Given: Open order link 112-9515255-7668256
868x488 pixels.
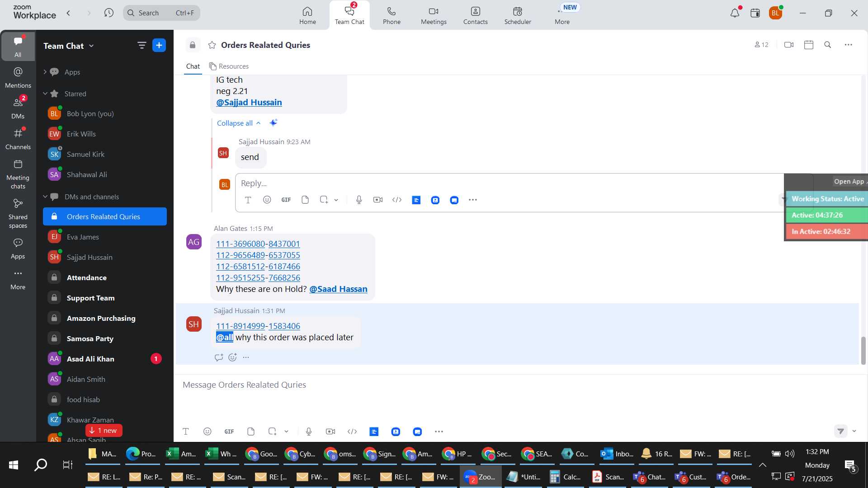Looking at the screenshot, I should (258, 278).
